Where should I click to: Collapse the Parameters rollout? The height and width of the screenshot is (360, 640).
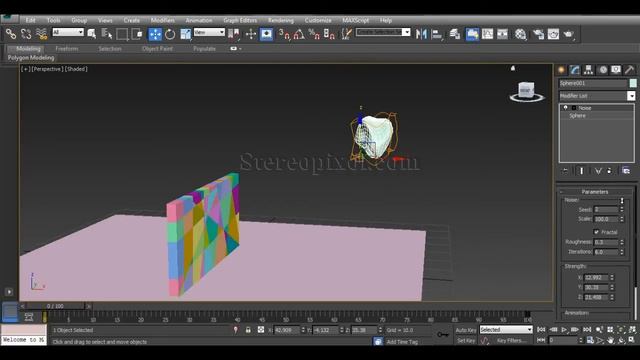click(x=594, y=191)
